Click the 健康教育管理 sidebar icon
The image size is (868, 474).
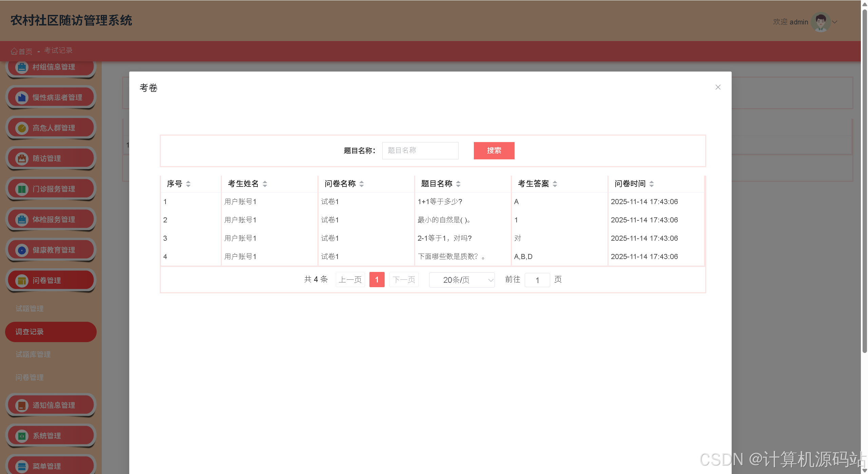point(22,250)
